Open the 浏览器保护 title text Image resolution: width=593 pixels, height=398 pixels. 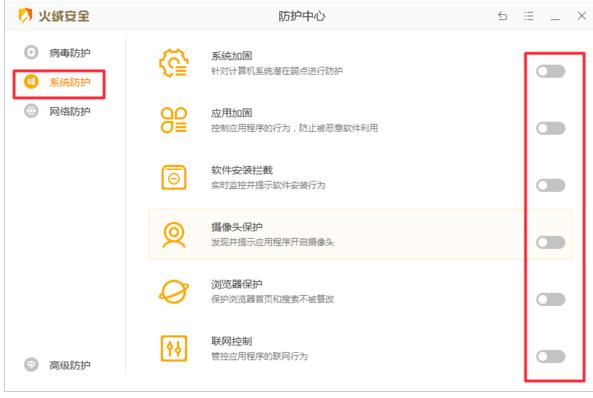tap(237, 284)
